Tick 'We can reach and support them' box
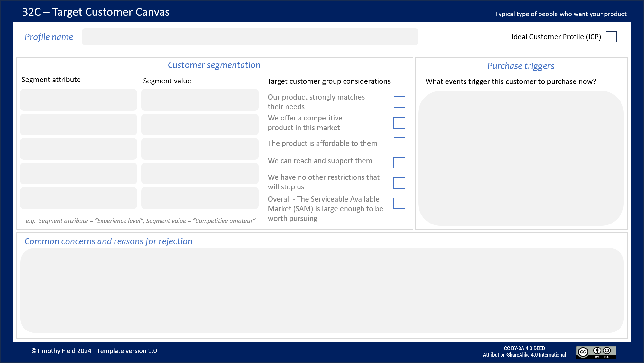Screen dimensions: 644x363 point(399,163)
